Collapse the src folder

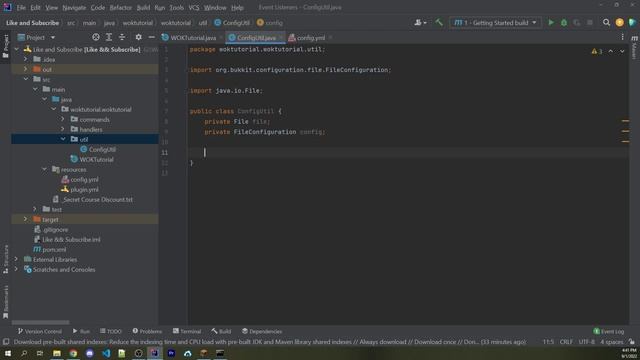point(26,79)
